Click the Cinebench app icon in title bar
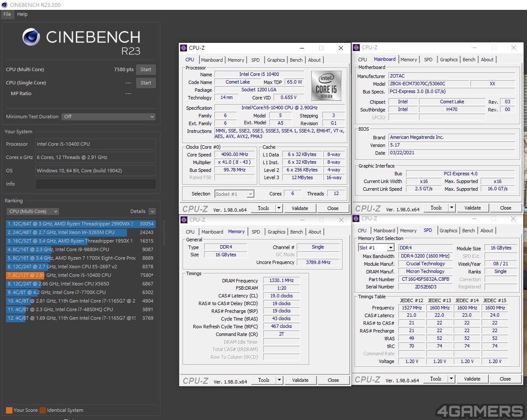The height and width of the screenshot is (420, 527). 5,5
